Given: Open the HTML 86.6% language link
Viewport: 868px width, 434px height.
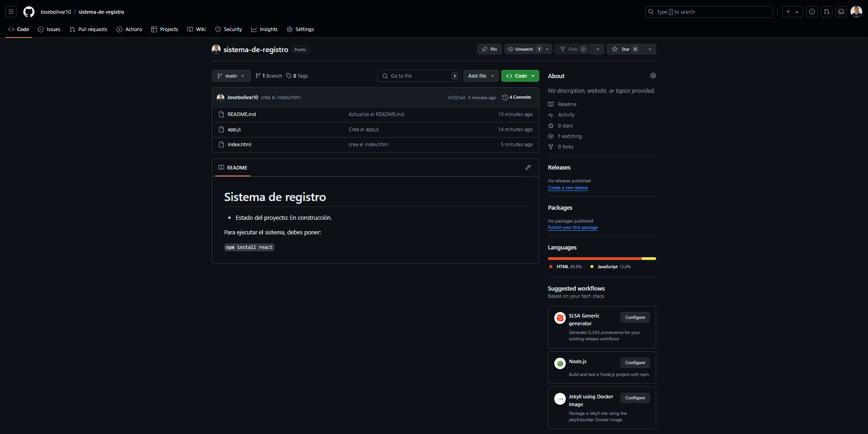Looking at the screenshot, I should tap(565, 267).
